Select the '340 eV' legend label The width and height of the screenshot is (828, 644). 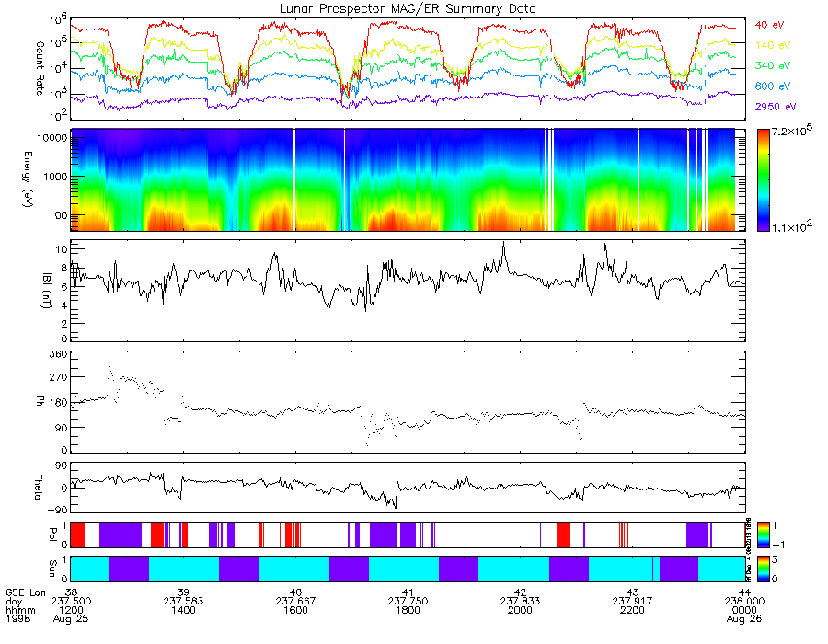pos(773,65)
